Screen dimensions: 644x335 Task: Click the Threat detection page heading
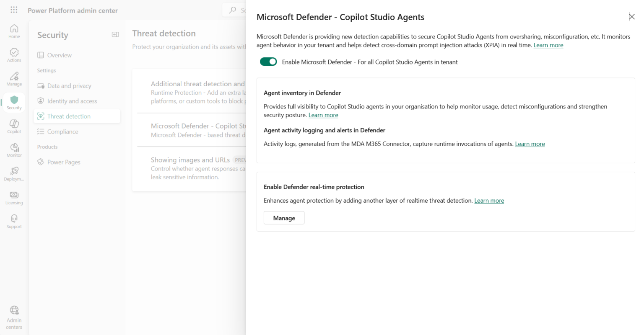tap(164, 33)
